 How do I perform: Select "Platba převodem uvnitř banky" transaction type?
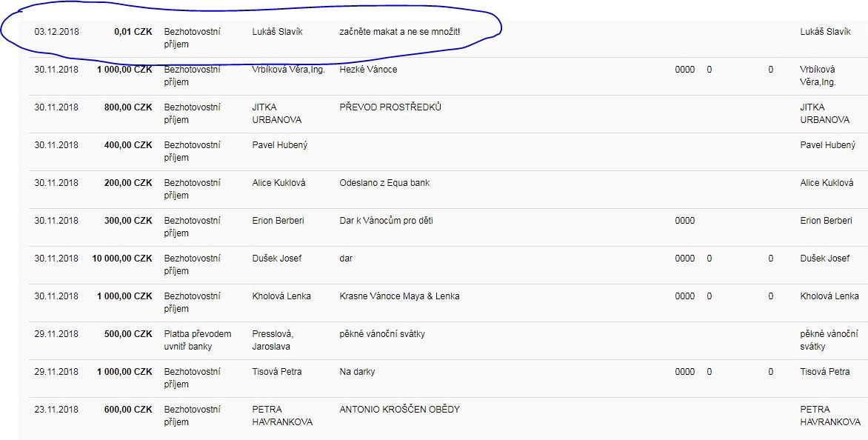[x=197, y=340]
